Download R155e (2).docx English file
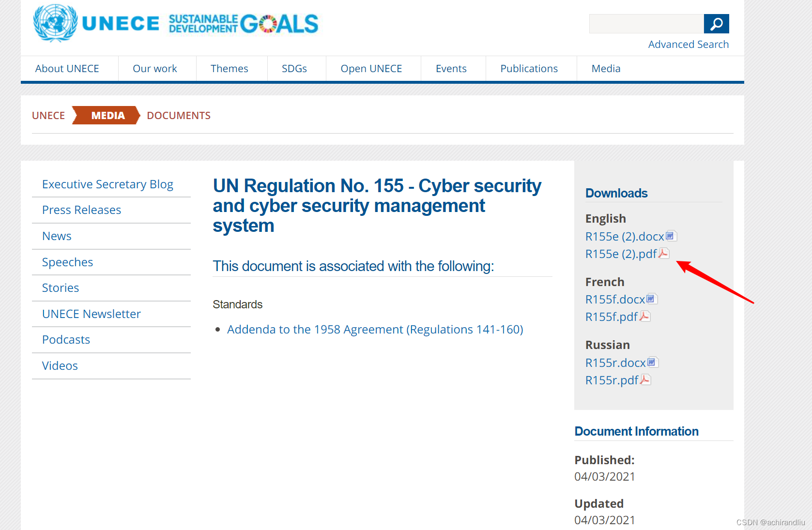Viewport: 812px width, 530px height. coord(625,236)
